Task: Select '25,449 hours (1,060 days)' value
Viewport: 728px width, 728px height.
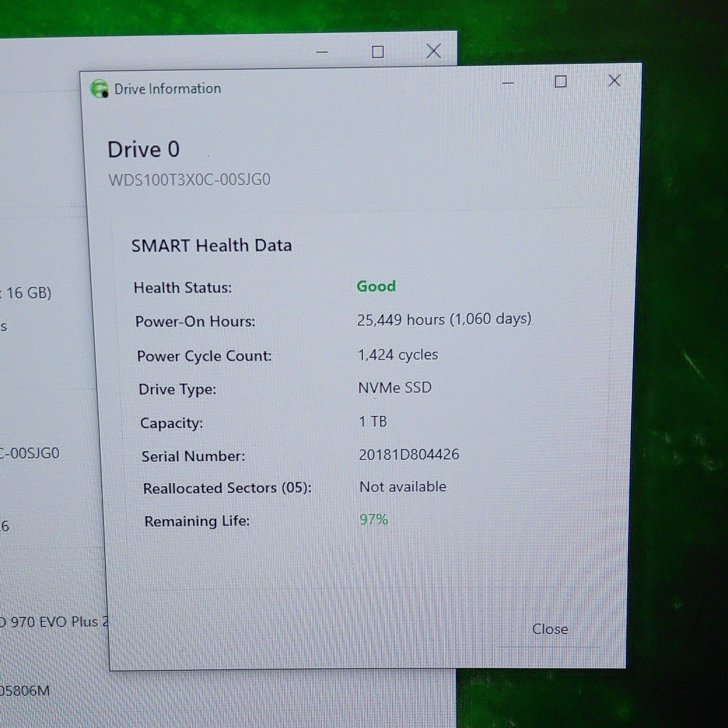Action: tap(444, 319)
